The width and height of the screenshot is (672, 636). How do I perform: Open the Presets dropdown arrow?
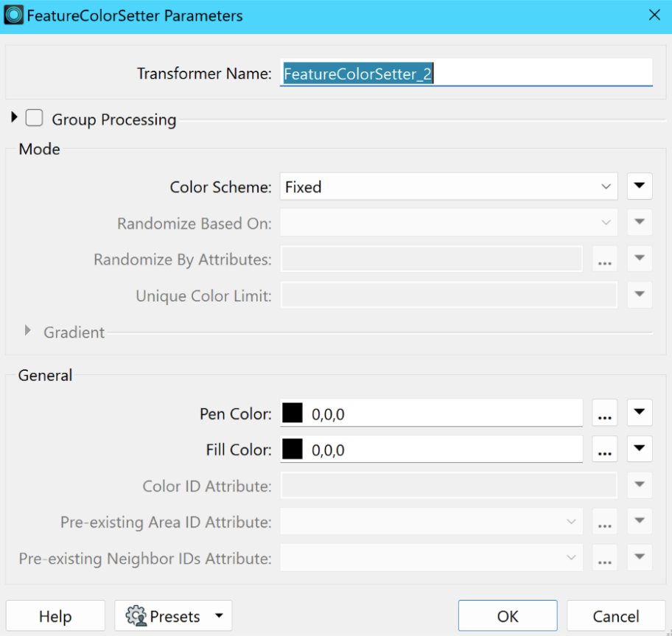(218, 616)
